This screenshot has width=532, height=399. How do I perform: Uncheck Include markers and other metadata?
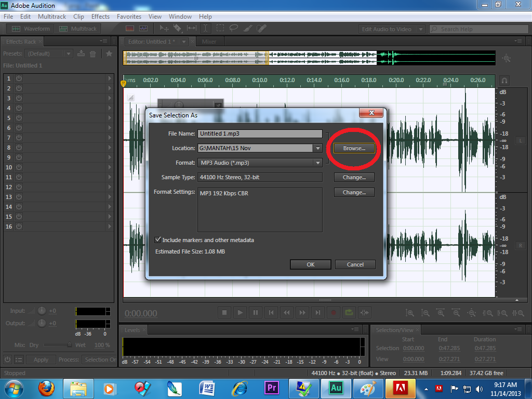(x=158, y=240)
